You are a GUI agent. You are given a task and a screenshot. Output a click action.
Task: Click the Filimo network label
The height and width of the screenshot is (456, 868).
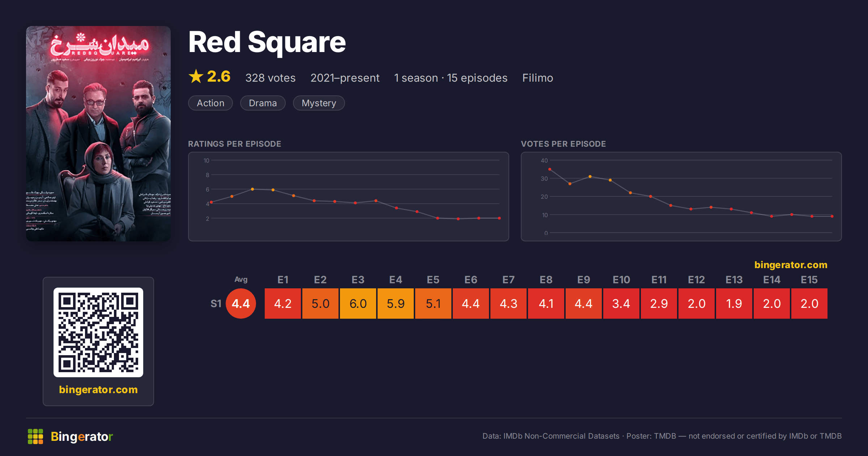tap(538, 78)
